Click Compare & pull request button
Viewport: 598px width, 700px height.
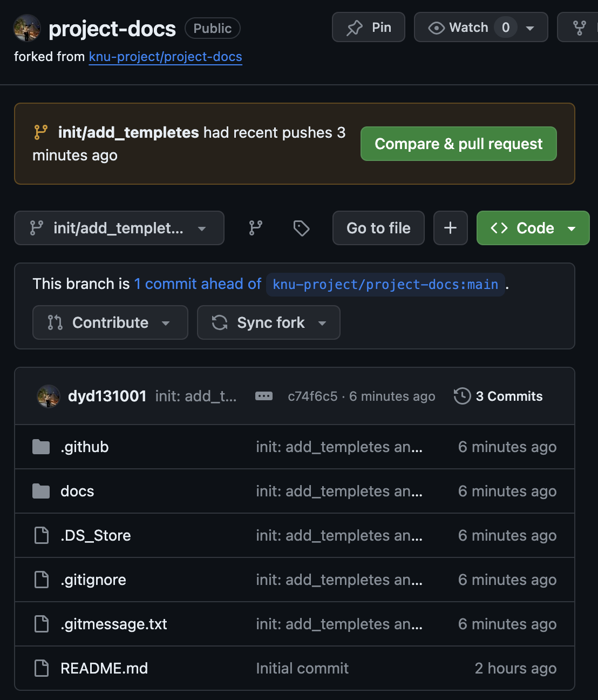tap(459, 144)
